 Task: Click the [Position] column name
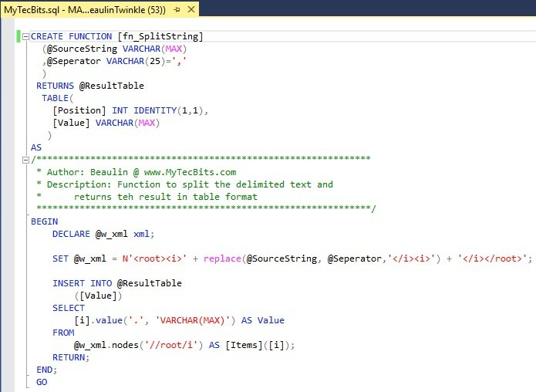(x=79, y=110)
